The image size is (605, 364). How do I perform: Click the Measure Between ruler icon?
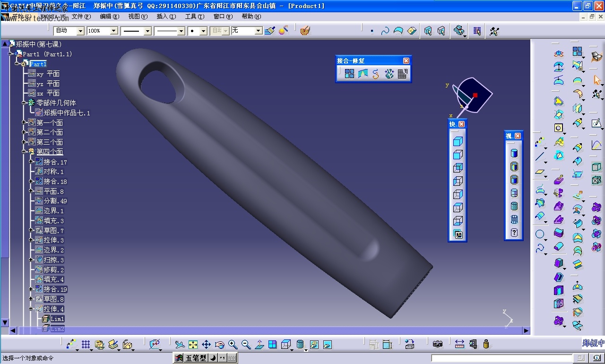(x=459, y=345)
